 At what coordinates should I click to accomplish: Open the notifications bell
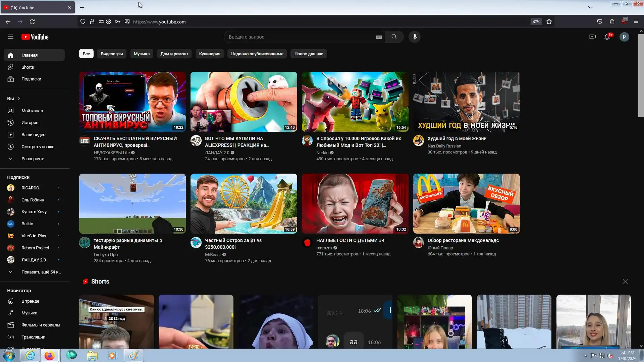point(607,37)
